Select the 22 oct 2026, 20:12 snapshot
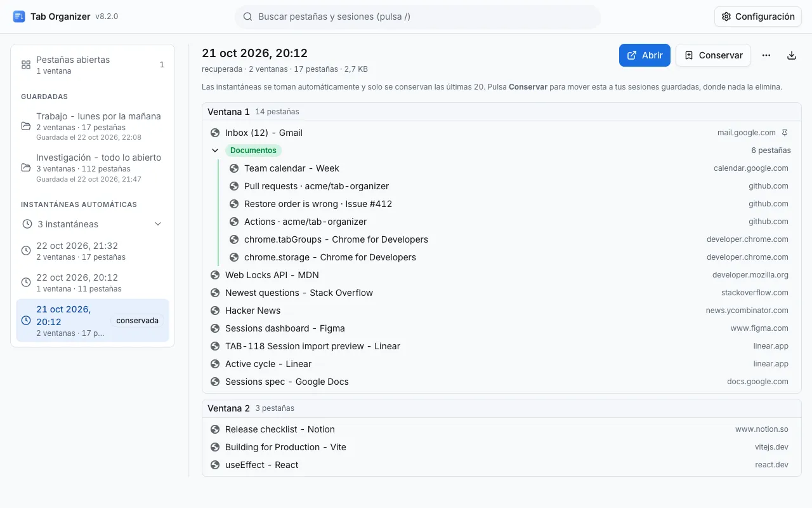Image resolution: width=812 pixels, height=508 pixels. 93,283
